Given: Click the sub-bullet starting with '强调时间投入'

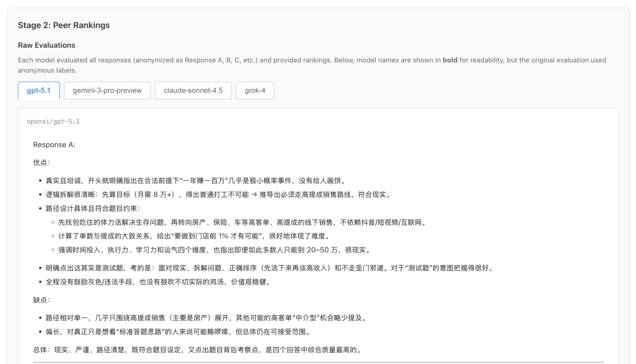Looking at the screenshot, I should (x=216, y=250).
